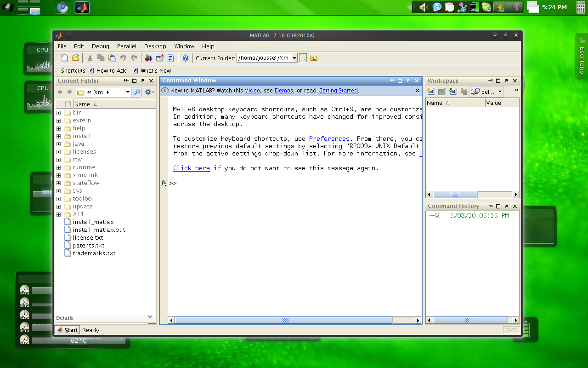Sort Workspace by the Name column header
The height and width of the screenshot is (368, 588).
coord(455,103)
